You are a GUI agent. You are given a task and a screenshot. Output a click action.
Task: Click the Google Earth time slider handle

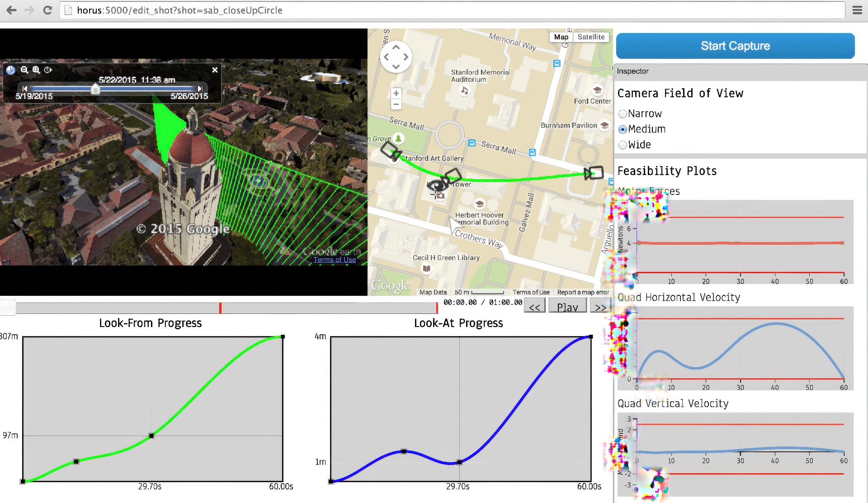95,89
